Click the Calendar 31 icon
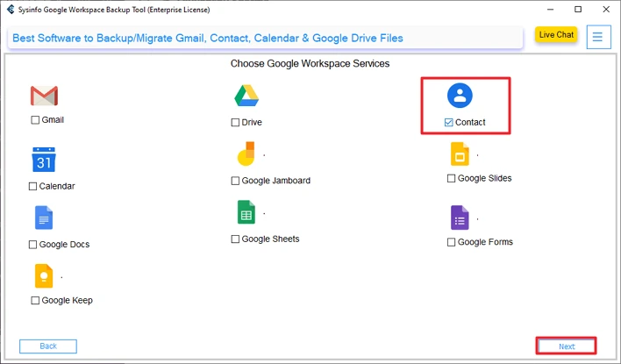Viewport: 621px width, 364px height. coord(44,160)
